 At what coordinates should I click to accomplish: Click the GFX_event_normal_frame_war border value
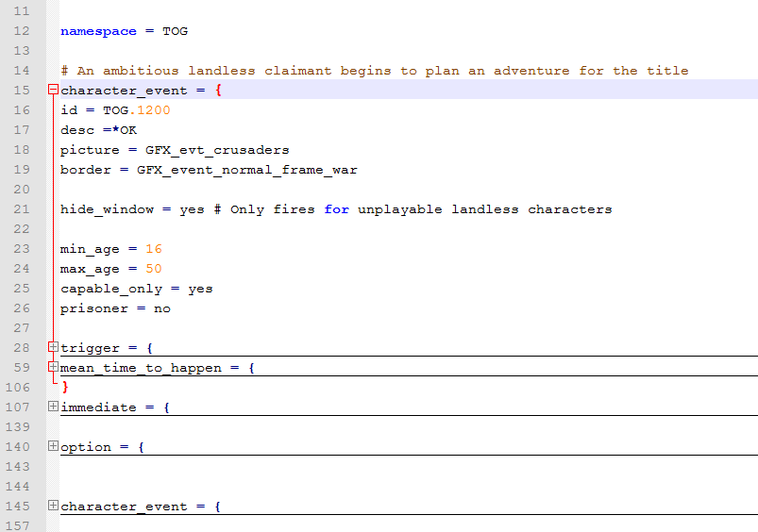click(246, 170)
